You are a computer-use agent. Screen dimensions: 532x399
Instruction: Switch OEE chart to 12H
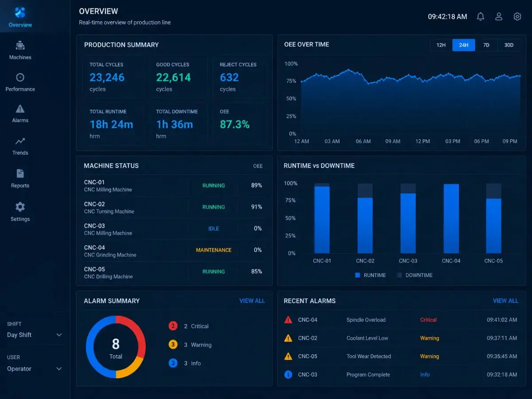coord(441,45)
